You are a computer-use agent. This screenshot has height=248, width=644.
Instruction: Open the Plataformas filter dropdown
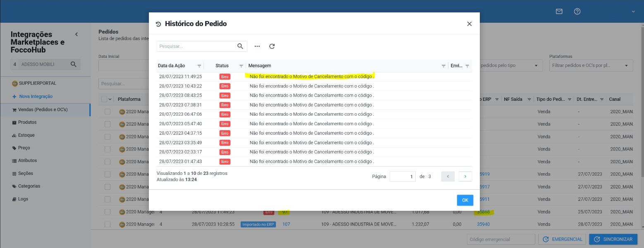[x=591, y=65]
